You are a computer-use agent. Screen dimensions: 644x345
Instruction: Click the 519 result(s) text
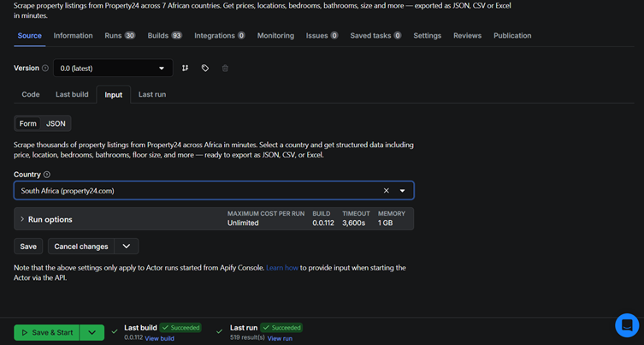click(x=247, y=337)
